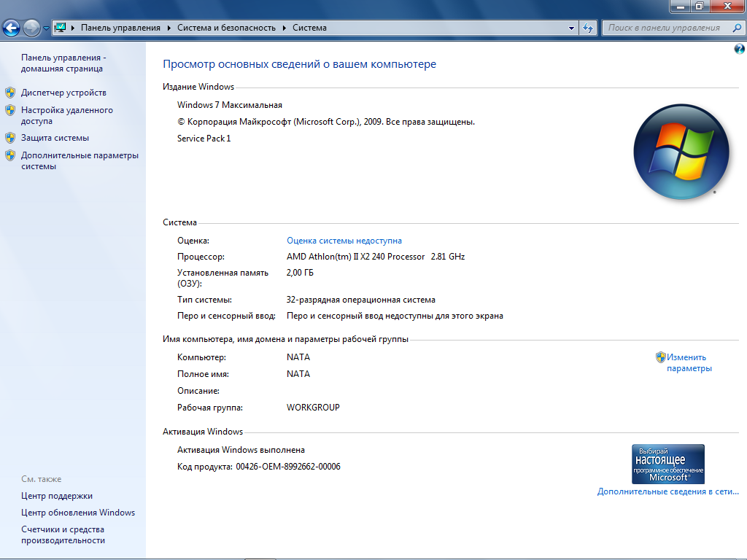
Task: Open Диспетчер устройств link
Action: [63, 93]
